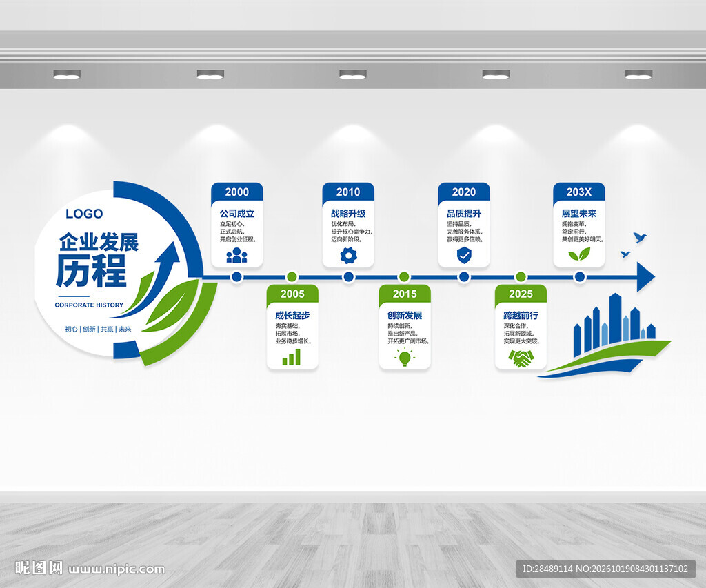The image size is (706, 588).
Task: Click the "2015" year header
Action: pyautogui.click(x=405, y=294)
